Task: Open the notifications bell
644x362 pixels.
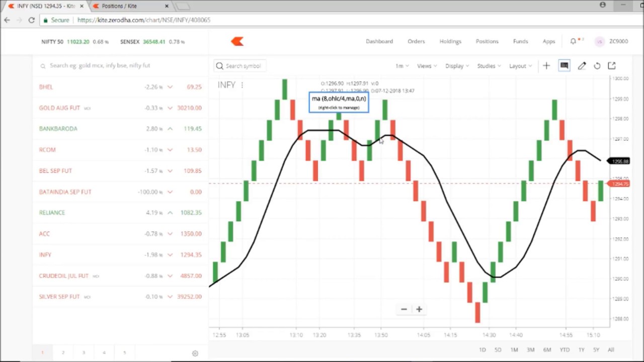Action: coord(573,41)
